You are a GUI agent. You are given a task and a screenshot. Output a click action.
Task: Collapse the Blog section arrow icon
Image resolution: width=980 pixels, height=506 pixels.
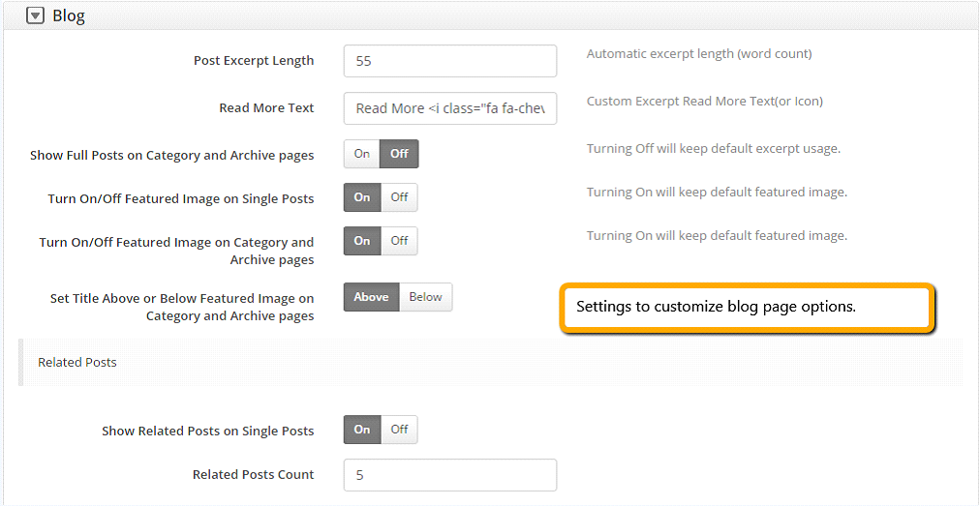36,16
